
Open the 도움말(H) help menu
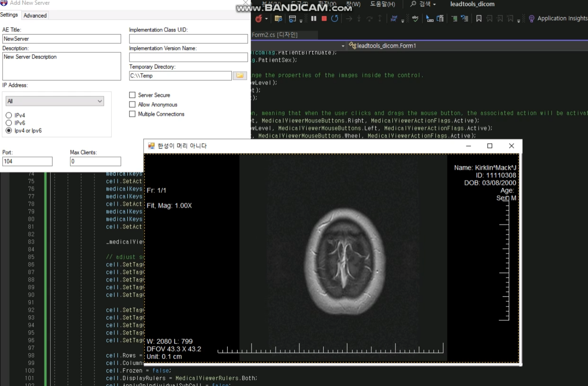[x=382, y=4]
